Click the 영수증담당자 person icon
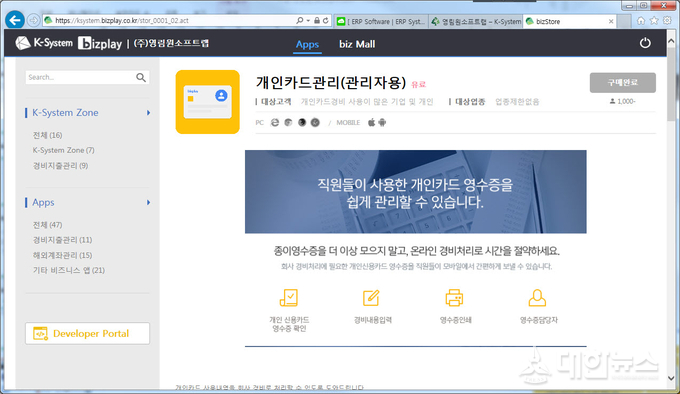Image resolution: width=680 pixels, height=394 pixels. 537,298
